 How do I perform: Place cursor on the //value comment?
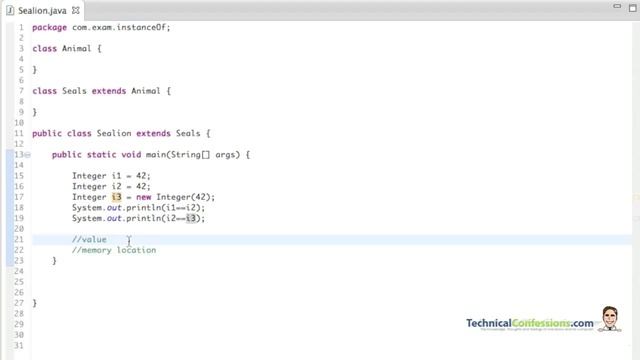tap(89, 240)
